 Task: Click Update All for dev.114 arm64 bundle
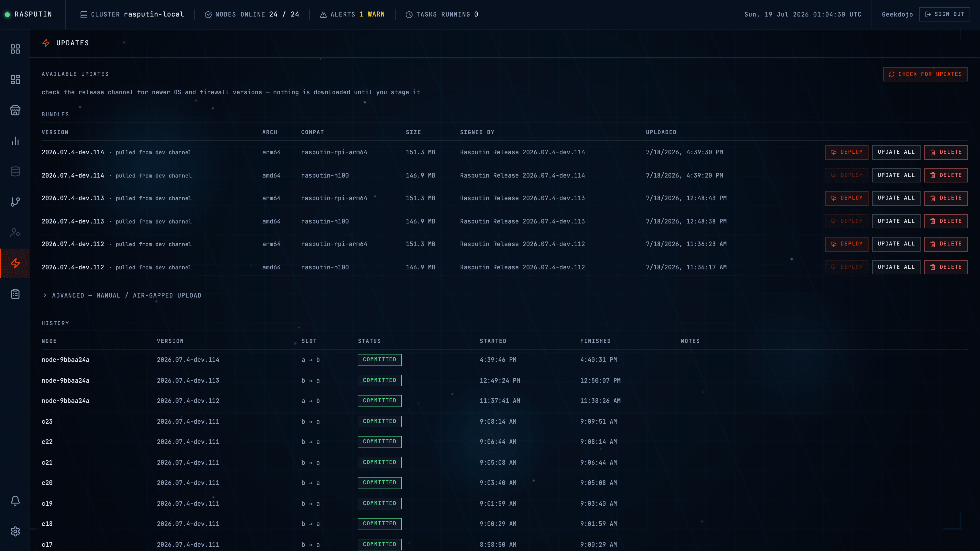(x=896, y=152)
